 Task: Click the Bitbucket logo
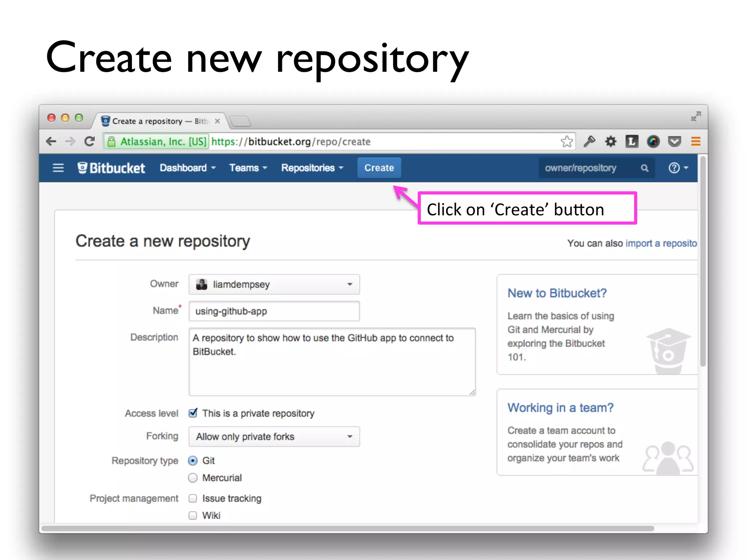tap(111, 168)
